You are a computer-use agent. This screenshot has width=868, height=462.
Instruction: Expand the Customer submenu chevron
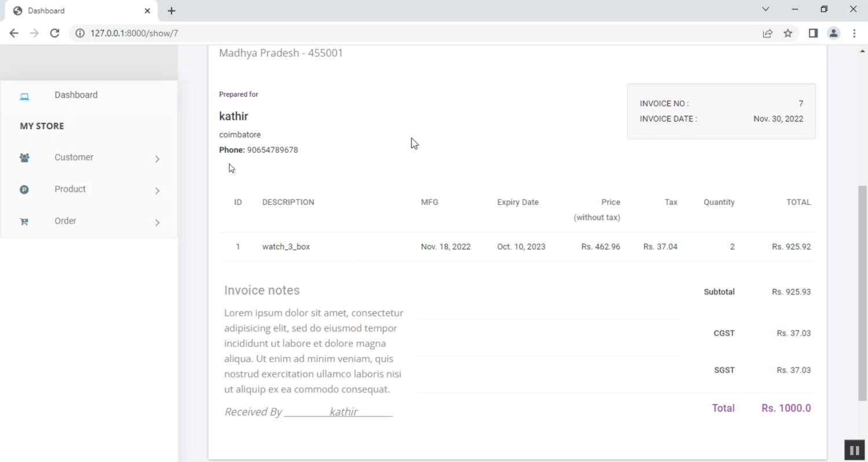[157, 159]
